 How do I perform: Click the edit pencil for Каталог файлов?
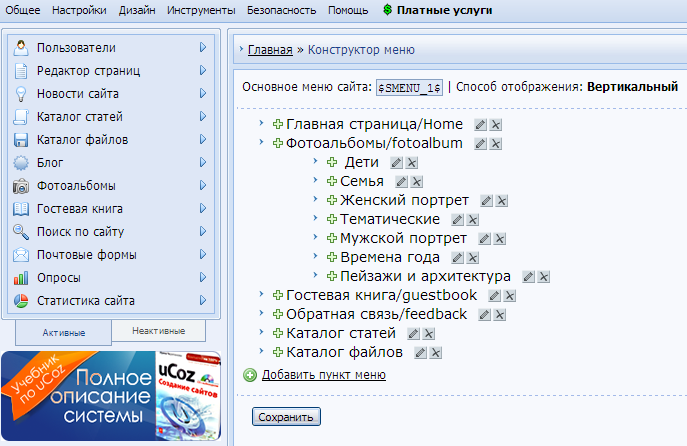pos(420,353)
